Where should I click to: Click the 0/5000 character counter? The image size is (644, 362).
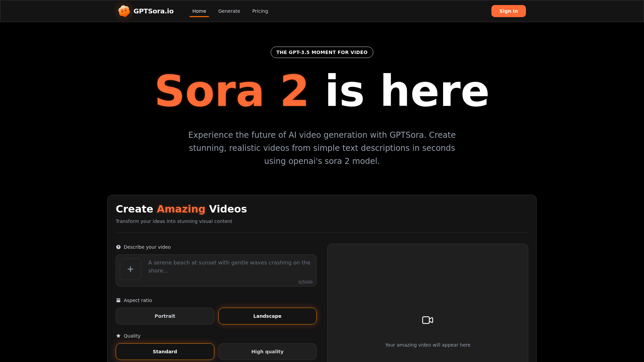[x=305, y=282]
